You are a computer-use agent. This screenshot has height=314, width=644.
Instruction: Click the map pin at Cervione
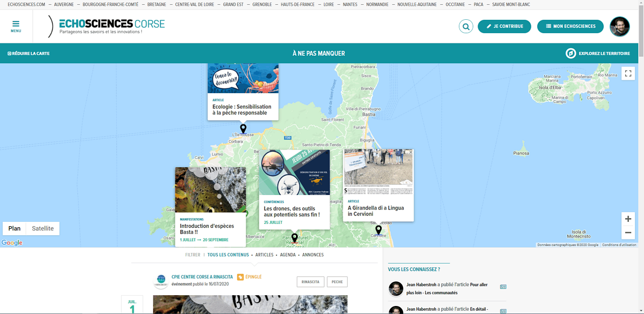(378, 230)
